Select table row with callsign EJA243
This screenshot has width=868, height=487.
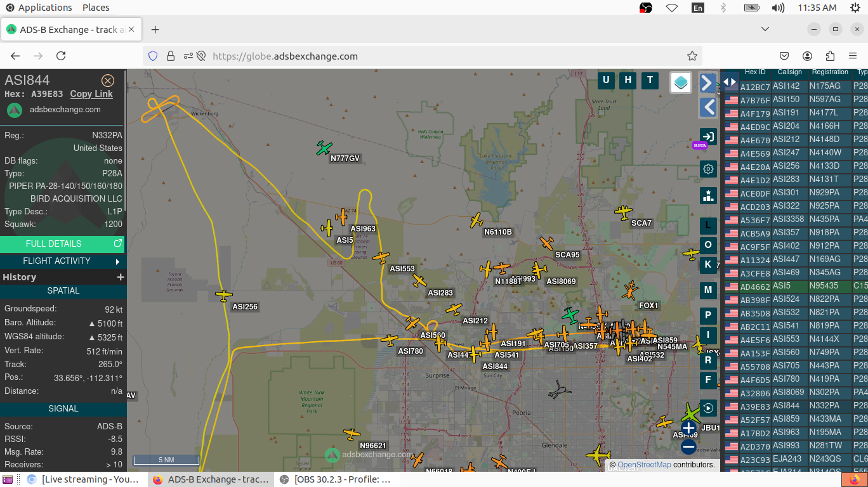pos(796,459)
